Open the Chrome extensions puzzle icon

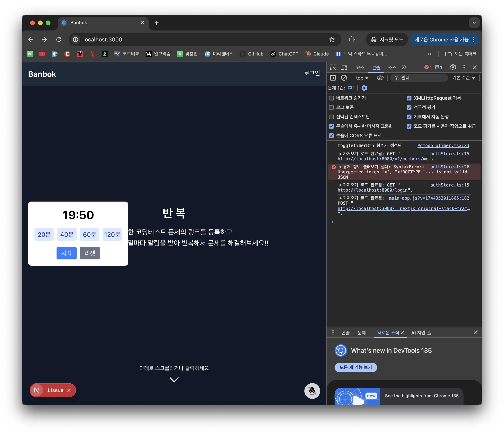351,39
